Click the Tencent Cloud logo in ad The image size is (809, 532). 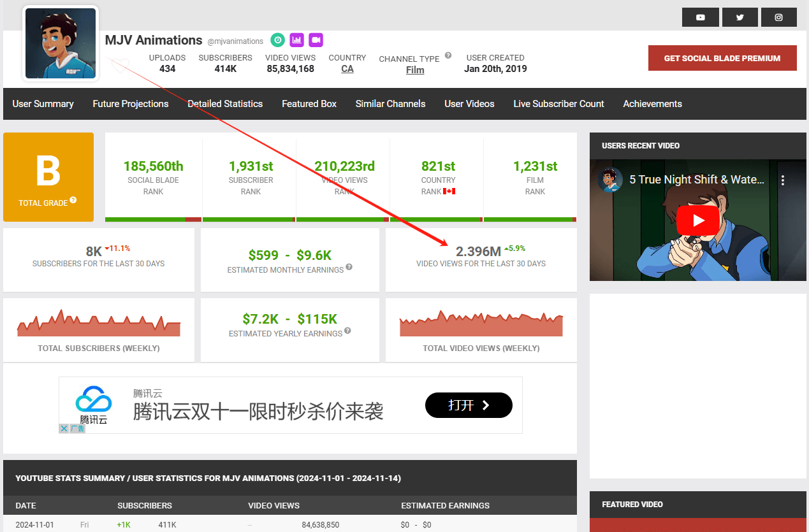coord(93,404)
